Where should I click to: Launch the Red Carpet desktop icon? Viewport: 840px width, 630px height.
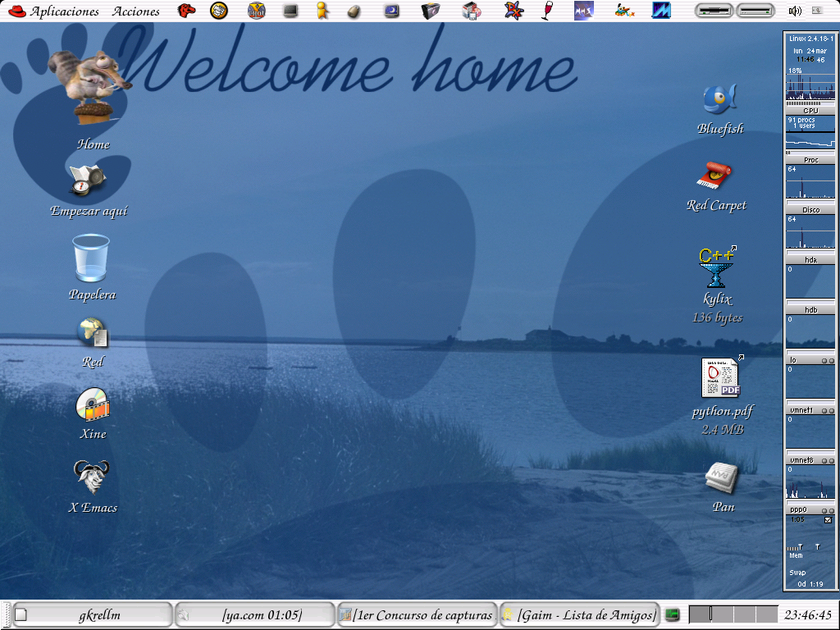point(716,186)
